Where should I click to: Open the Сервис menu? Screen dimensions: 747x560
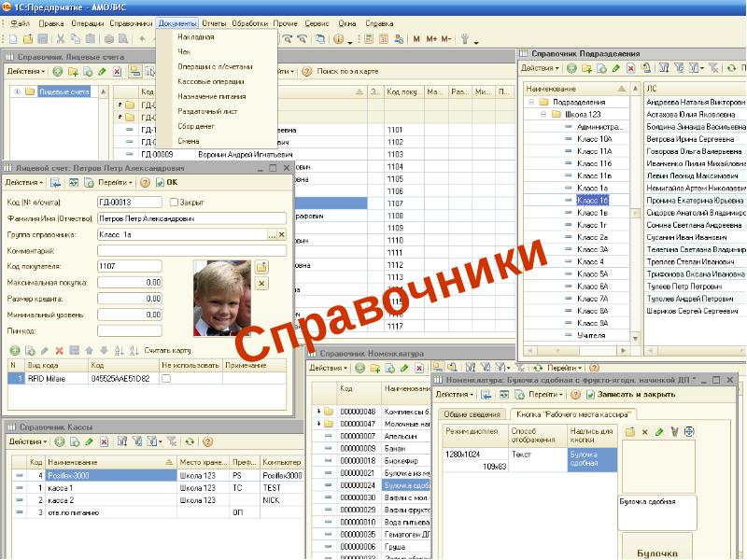point(317,23)
